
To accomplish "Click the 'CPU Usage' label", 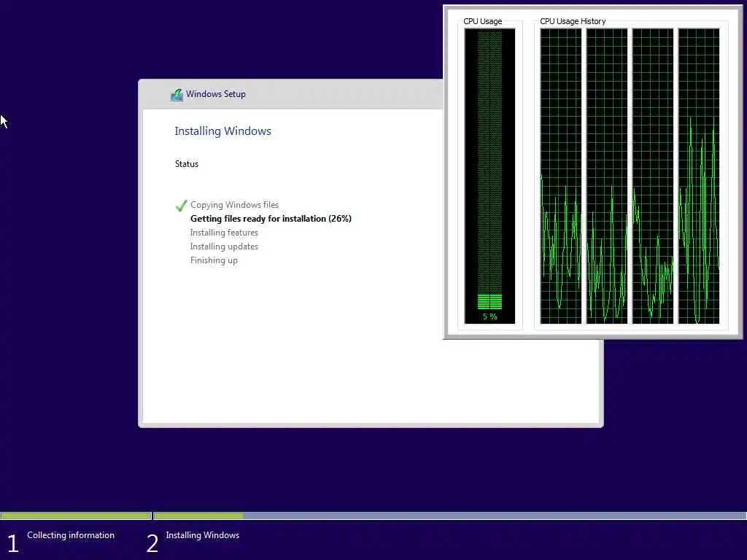I will (483, 21).
